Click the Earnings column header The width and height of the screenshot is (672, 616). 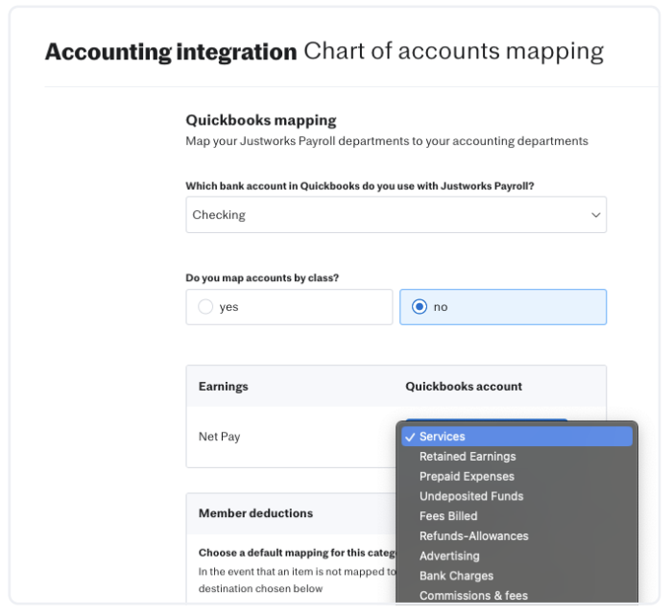[223, 387]
